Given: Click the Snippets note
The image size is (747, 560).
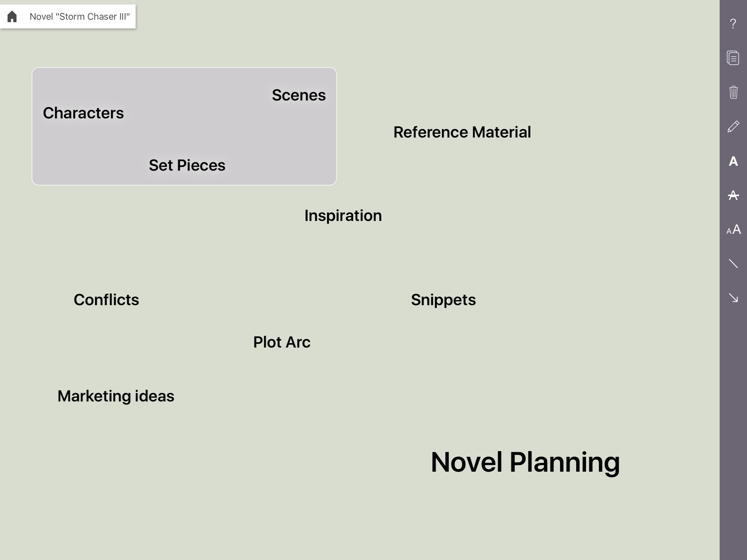Looking at the screenshot, I should click(x=443, y=300).
